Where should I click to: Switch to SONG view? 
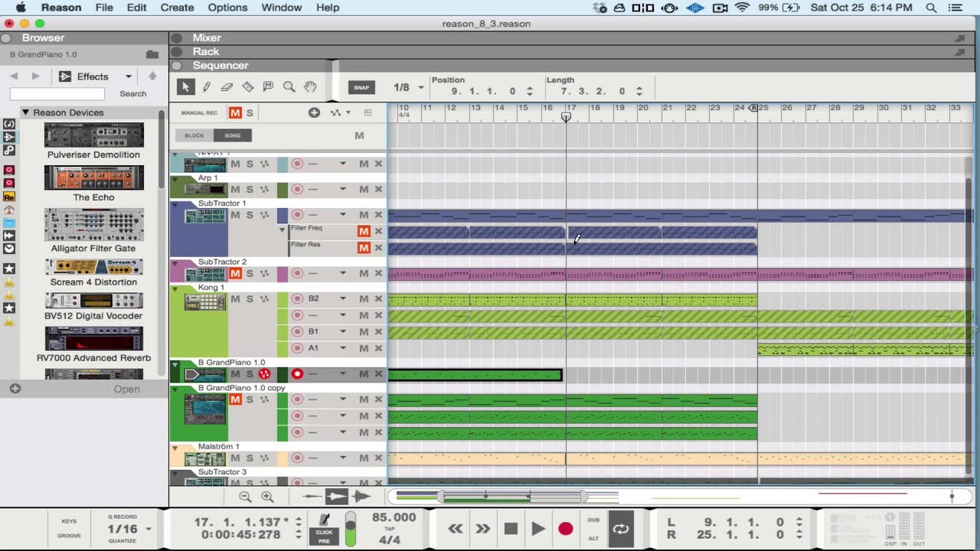pos(233,135)
